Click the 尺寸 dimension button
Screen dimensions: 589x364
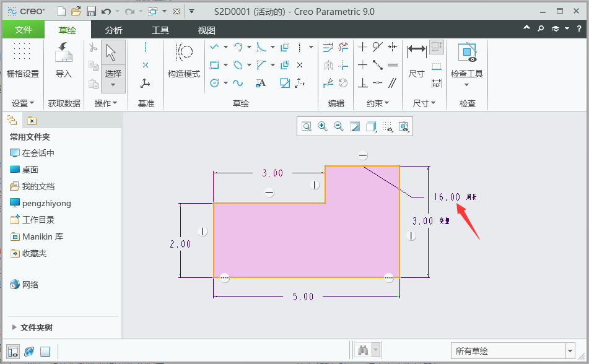[x=417, y=61]
